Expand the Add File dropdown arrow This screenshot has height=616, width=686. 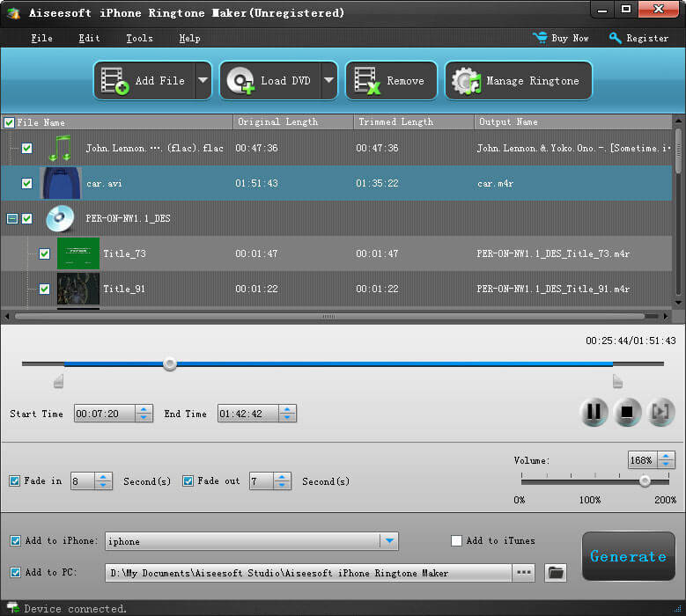203,81
